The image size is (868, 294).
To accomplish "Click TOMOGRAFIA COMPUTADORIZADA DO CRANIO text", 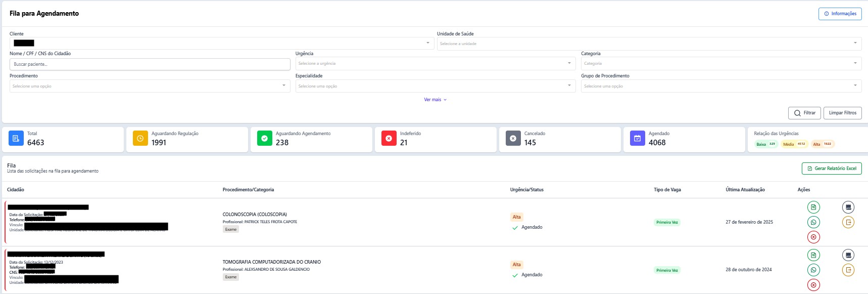I will 272,262.
